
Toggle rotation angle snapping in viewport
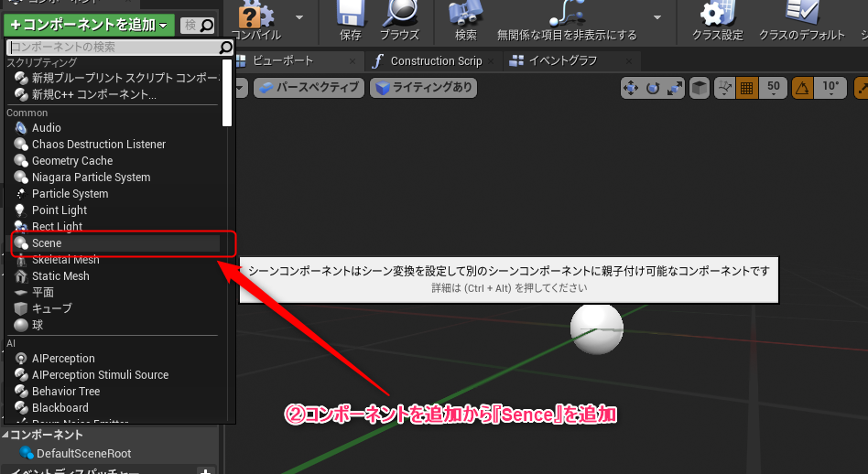pos(801,89)
